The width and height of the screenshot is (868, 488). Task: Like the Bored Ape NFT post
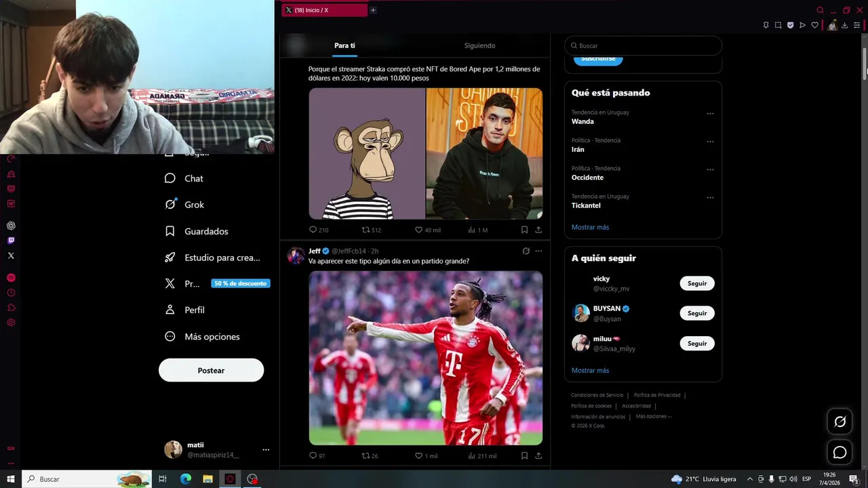pyautogui.click(x=427, y=230)
